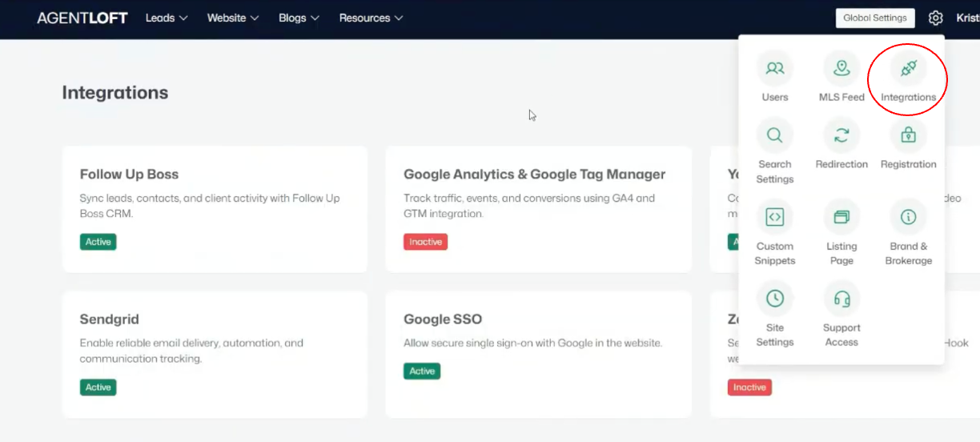Expand the Resources dropdown menu
This screenshot has height=442, width=980.
point(371,18)
